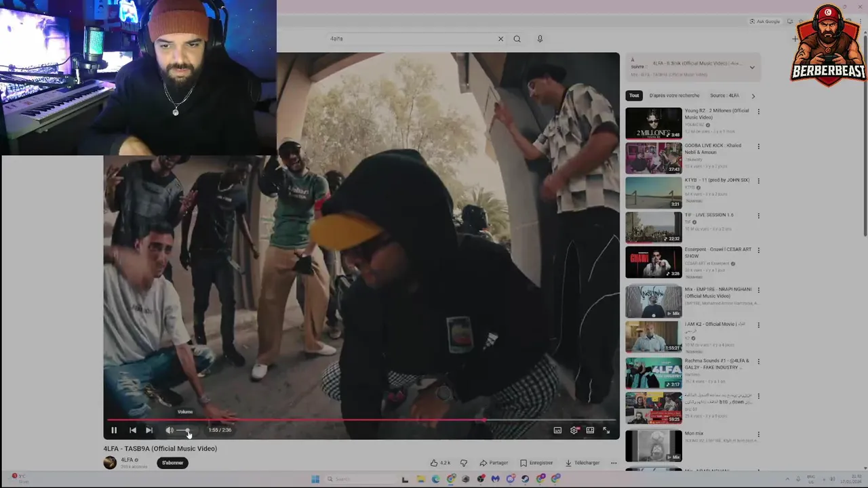
Task: Click the Windows taskbar search box
Action: 359,479
